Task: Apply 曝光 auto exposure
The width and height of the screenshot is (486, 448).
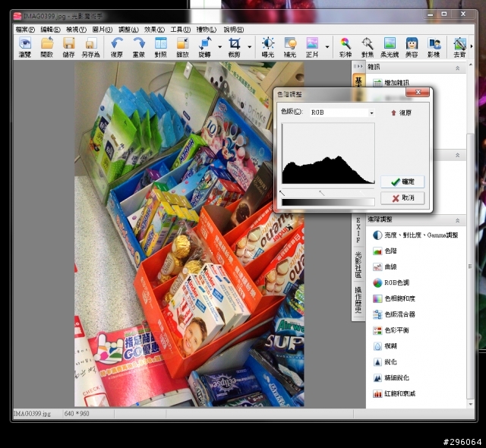Action: point(268,47)
